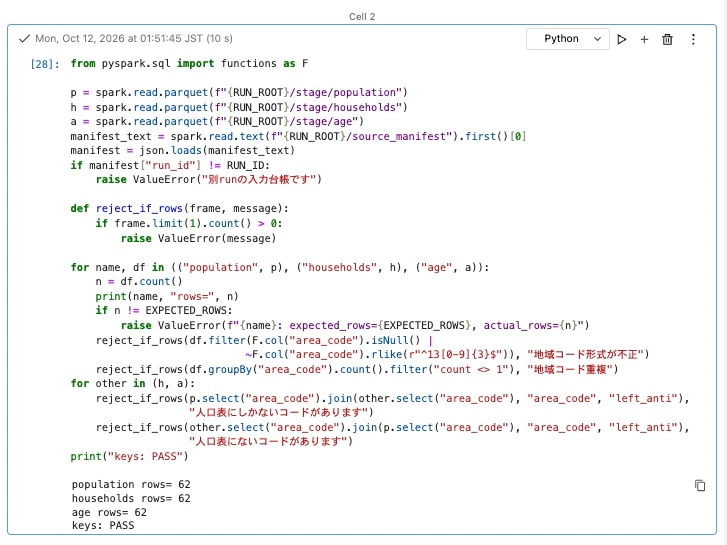Click the 'print("keys: PASS")' code line

129,456
